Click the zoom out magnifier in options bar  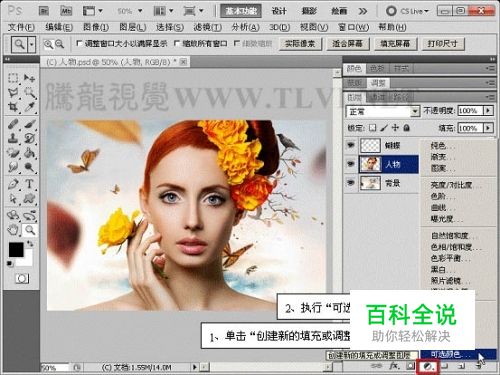pyautogui.click(x=59, y=44)
